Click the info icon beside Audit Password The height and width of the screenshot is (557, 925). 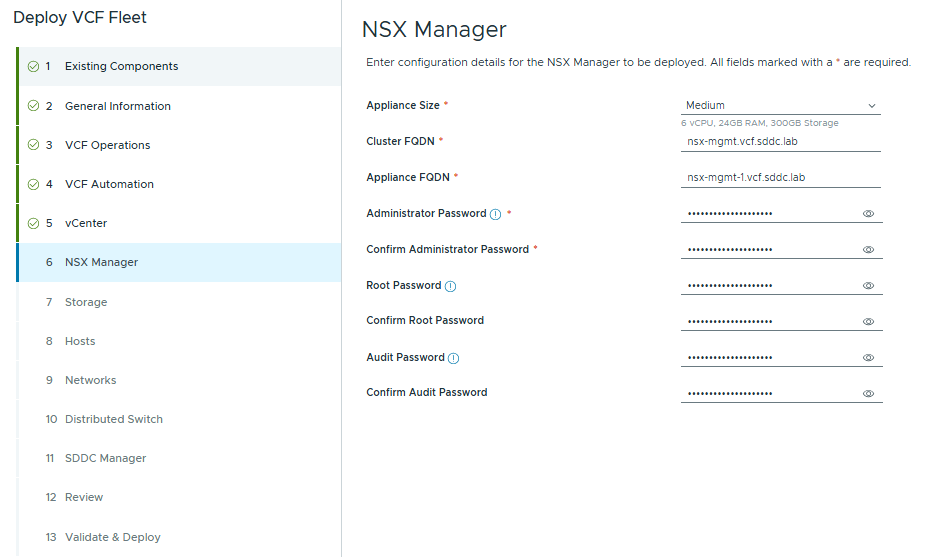point(453,358)
